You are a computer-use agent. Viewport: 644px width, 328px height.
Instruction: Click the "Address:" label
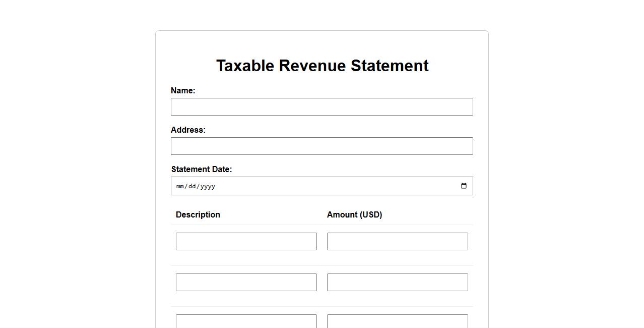coord(188,130)
